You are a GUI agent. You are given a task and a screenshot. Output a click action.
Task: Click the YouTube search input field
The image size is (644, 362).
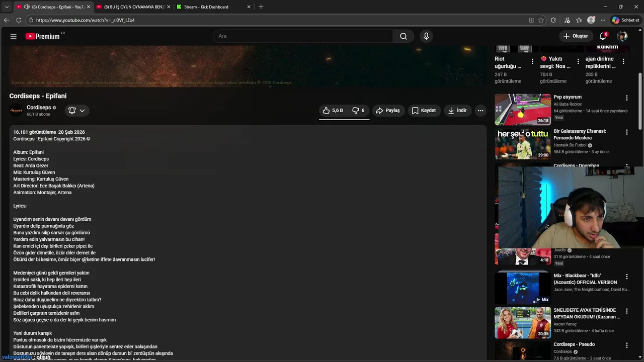point(303,36)
